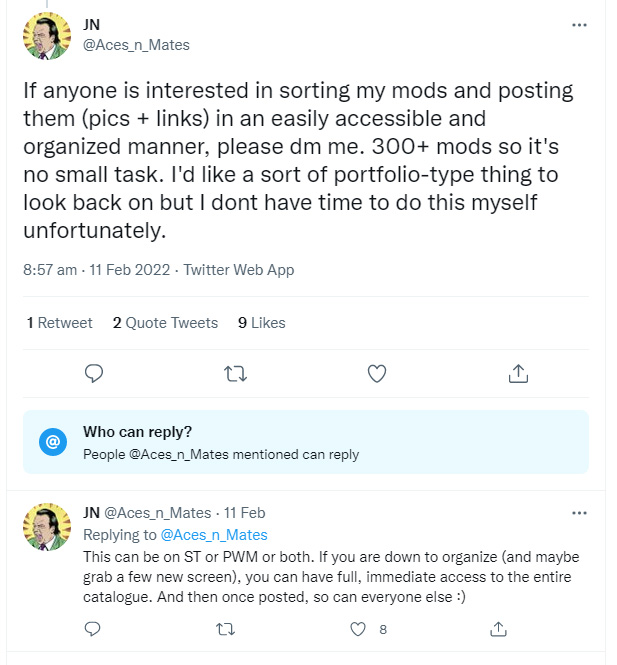Like the reply with 8 likes
The height and width of the screenshot is (665, 617).
pos(359,629)
